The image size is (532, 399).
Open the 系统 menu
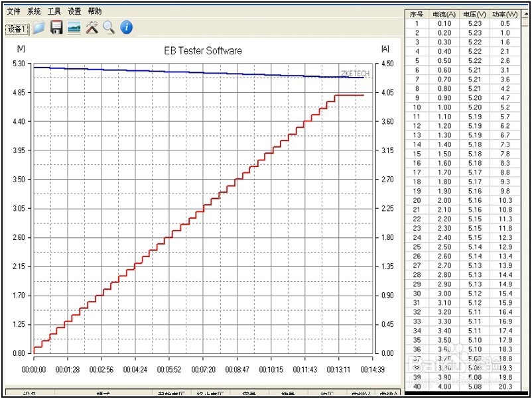click(34, 11)
